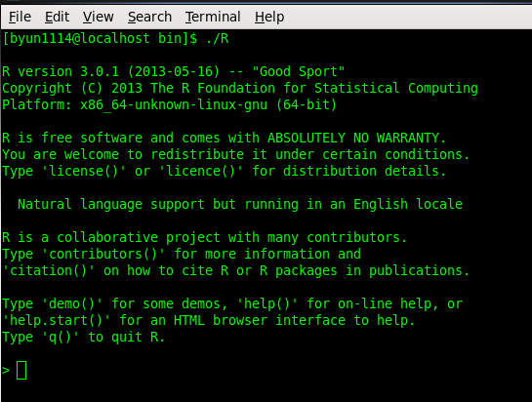Screen dimensions: 532x402
Task: Click the 'Copyright (C) 2013 The R Foundation' line
Action: point(240,89)
